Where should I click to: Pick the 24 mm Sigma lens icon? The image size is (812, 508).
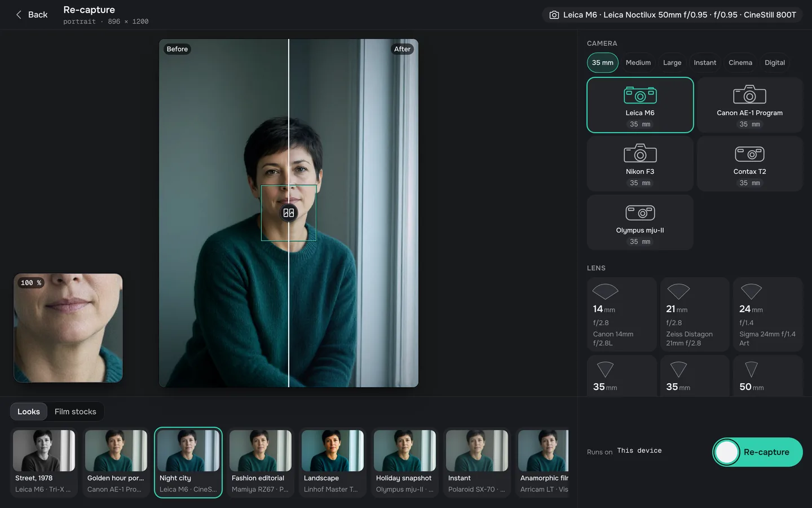tap(751, 291)
